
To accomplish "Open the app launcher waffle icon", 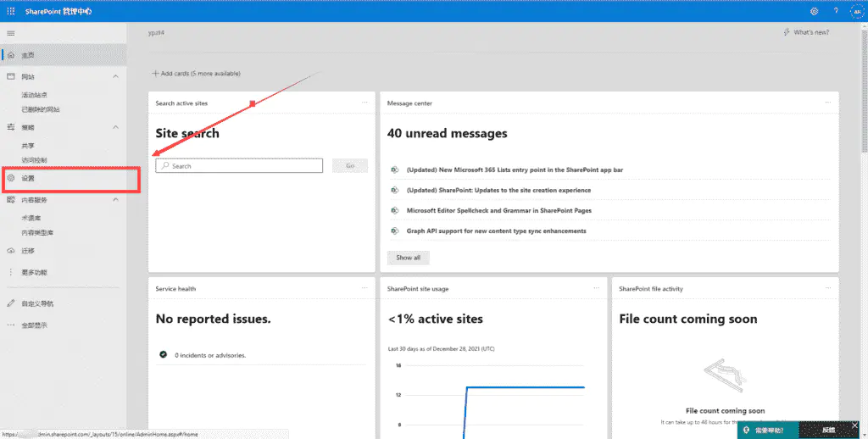I will point(10,11).
